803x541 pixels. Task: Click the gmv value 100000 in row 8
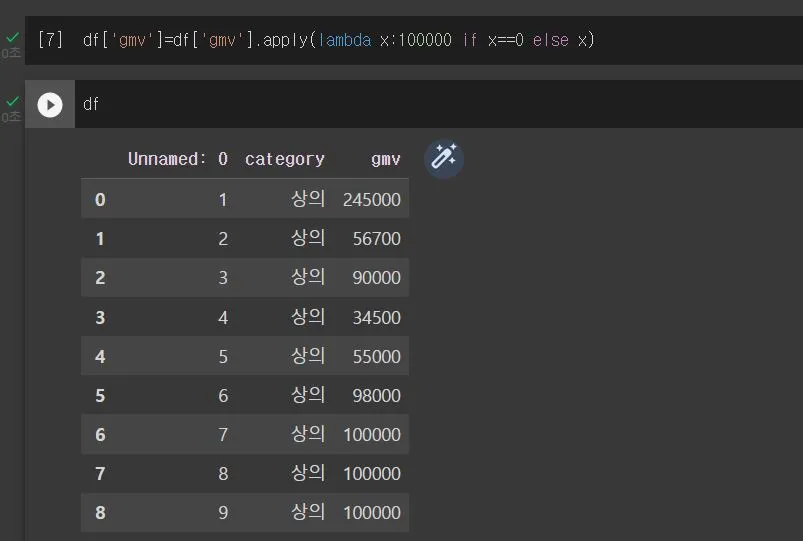click(x=372, y=512)
